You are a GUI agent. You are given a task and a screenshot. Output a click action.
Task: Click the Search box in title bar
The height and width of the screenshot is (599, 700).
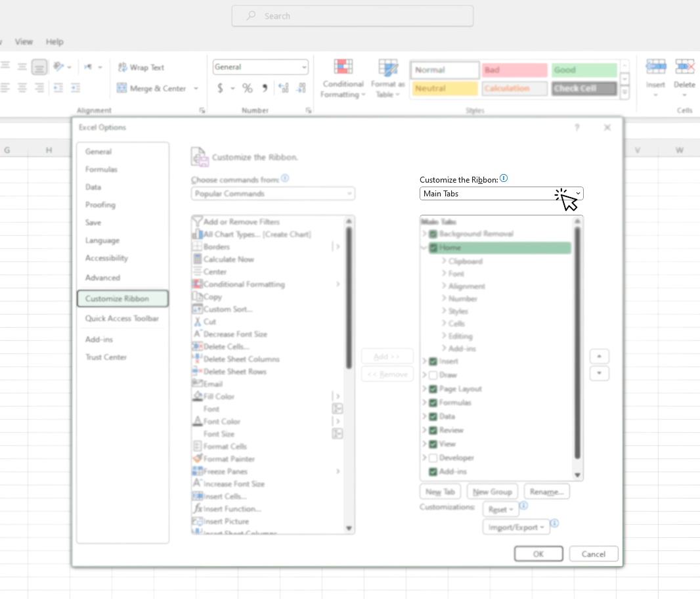(x=352, y=16)
